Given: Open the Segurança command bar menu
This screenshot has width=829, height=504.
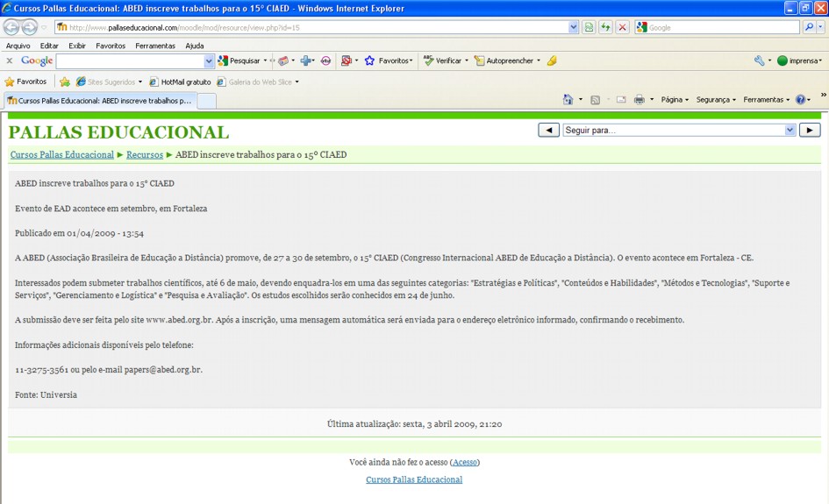Looking at the screenshot, I should click(716, 99).
